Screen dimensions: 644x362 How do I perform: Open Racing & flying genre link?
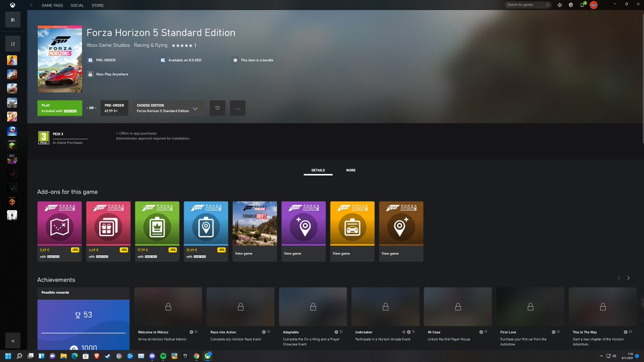[x=151, y=46]
